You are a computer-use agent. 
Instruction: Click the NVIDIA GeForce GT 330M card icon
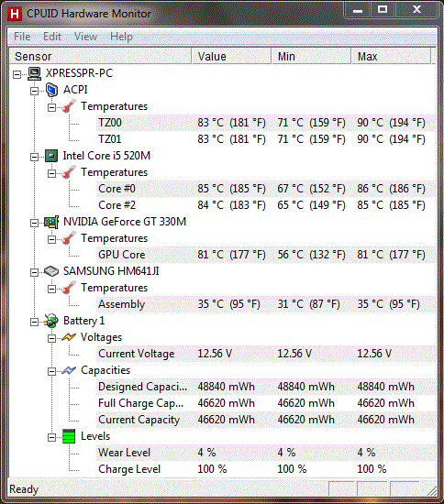[x=51, y=222]
